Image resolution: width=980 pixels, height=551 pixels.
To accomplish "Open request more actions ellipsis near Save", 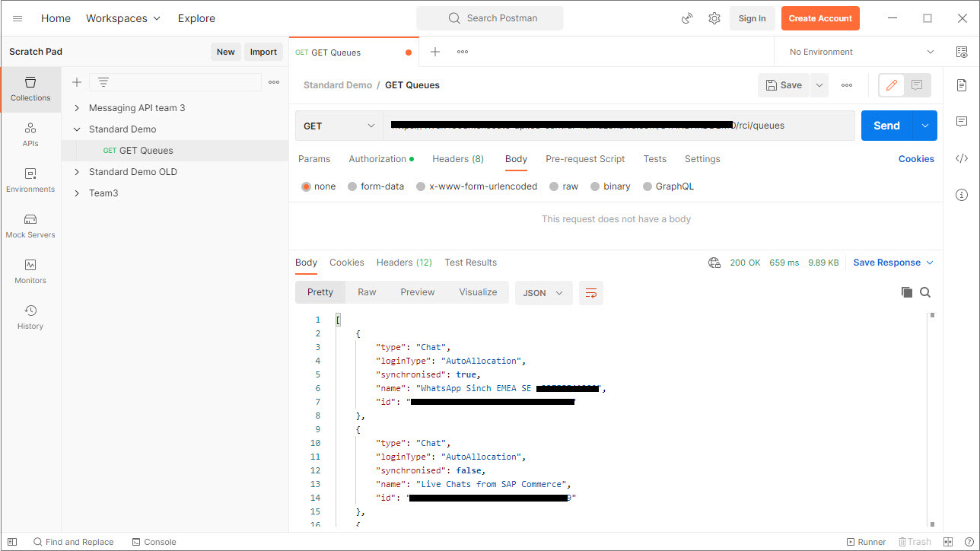I will click(x=847, y=85).
